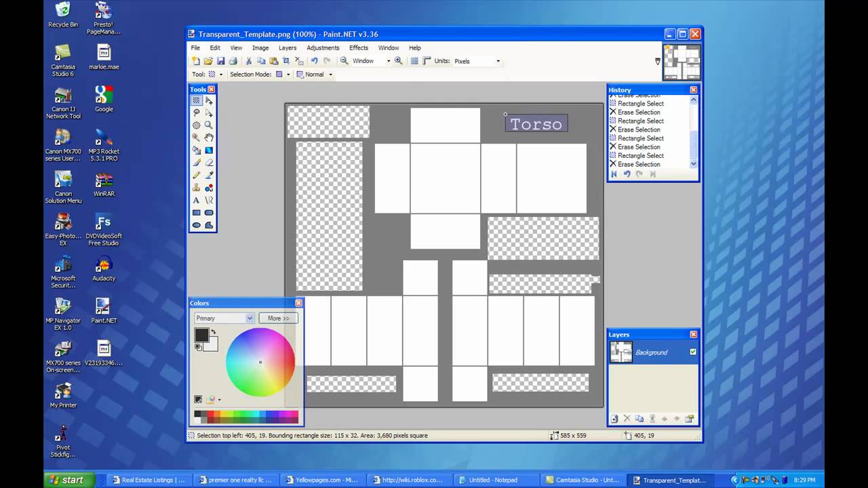Viewport: 868px width, 488px height.
Task: Swap primary and secondary colors arrow
Action: 214,332
